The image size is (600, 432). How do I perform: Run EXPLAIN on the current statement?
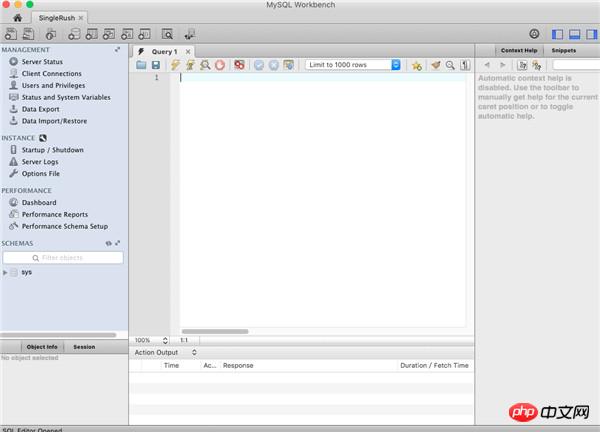click(x=205, y=65)
